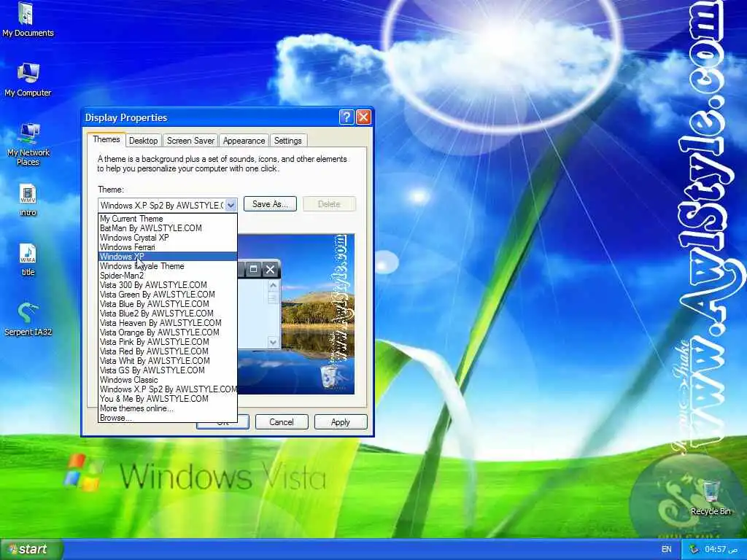The image size is (747, 560).
Task: Choose My Current Theme from list
Action: [167, 219]
